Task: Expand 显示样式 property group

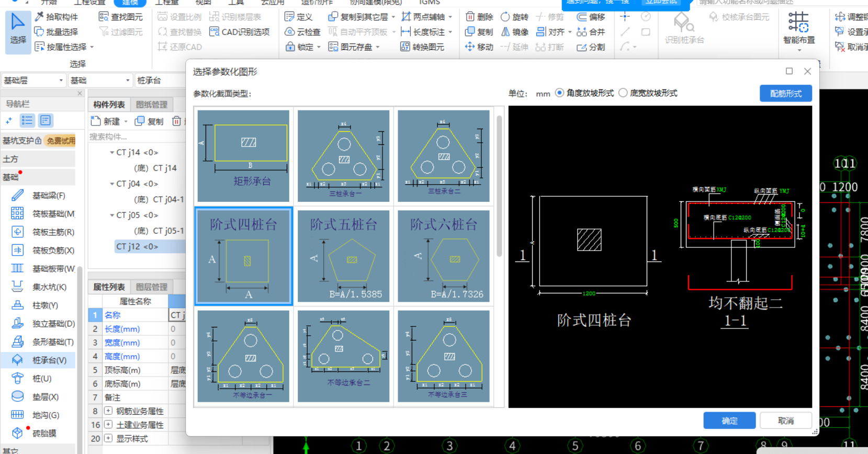Action: coord(108,438)
